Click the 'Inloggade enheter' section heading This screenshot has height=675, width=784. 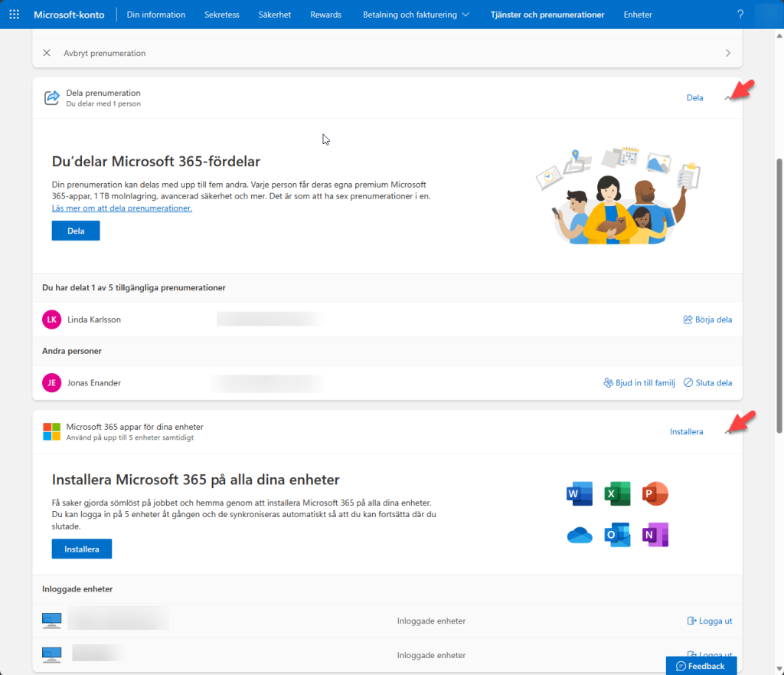(x=77, y=589)
